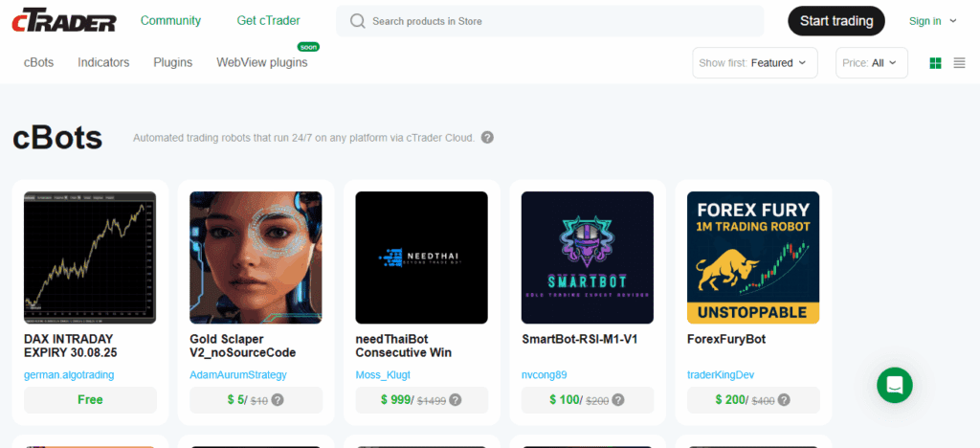Viewport: 980px width, 448px height.
Task: Click price info icon on needThaiBot card
Action: (456, 400)
